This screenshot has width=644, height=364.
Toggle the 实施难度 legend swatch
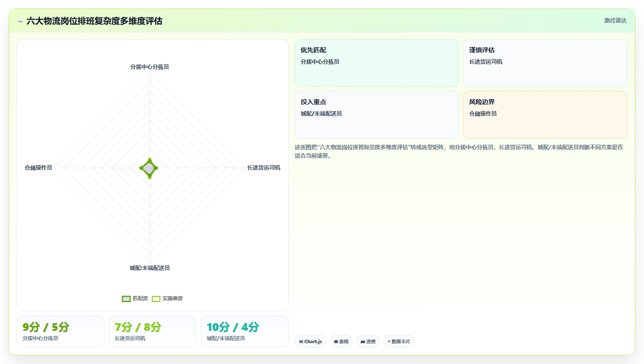point(156,299)
